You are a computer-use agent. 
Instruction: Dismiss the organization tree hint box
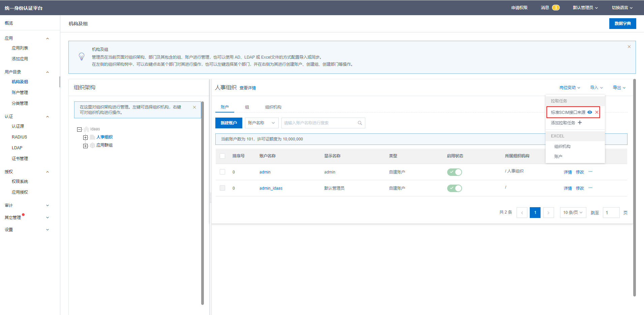[194, 107]
